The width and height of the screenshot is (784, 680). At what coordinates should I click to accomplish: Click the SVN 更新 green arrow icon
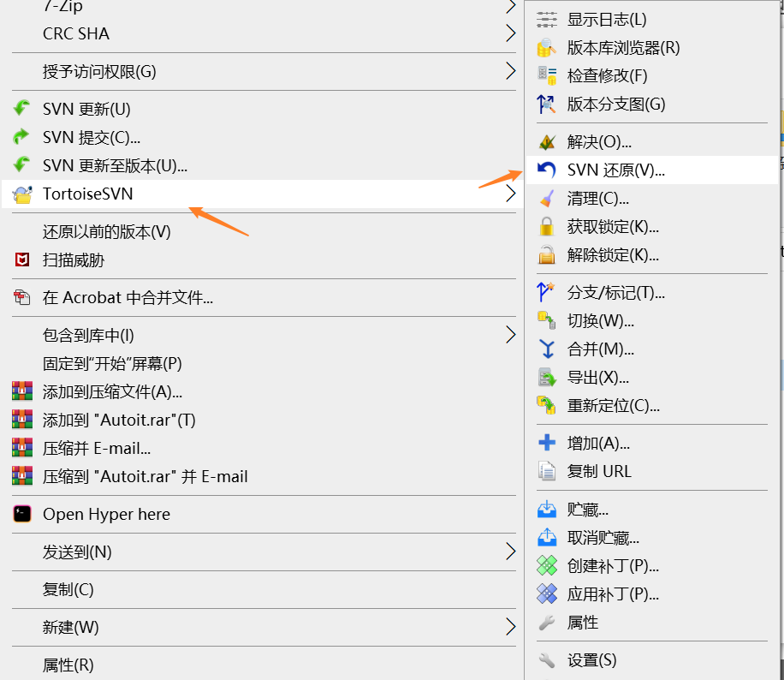pyautogui.click(x=23, y=108)
